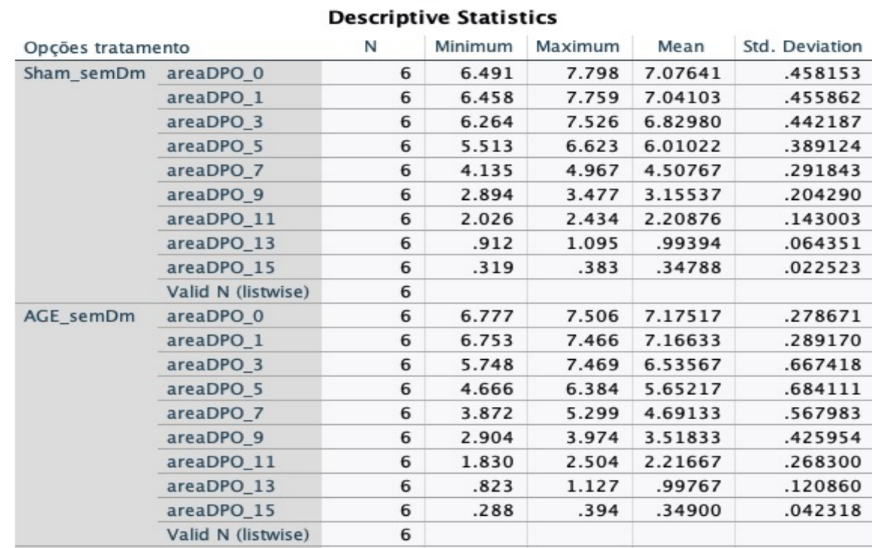Click the Maximum column header
This screenshot has width=878, height=548.
(x=575, y=47)
